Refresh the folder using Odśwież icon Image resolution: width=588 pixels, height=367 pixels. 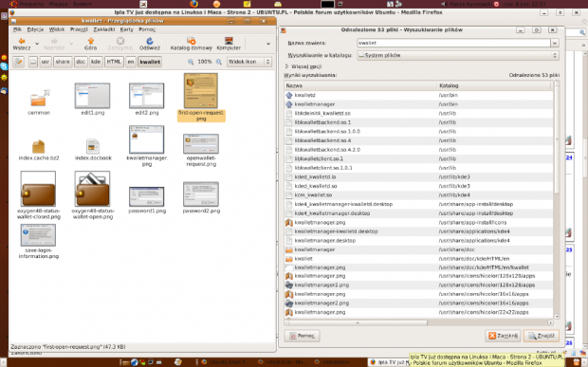click(x=150, y=41)
